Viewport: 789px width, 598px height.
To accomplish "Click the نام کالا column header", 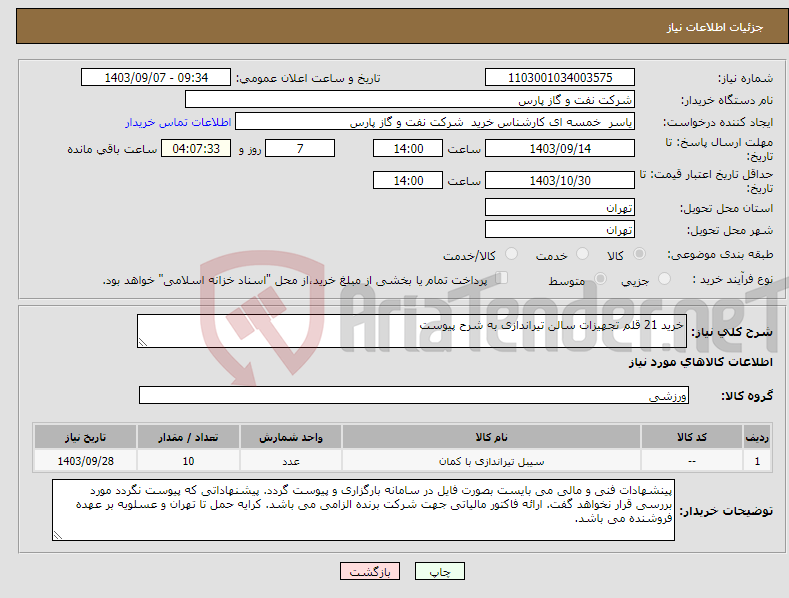I will coord(491,437).
